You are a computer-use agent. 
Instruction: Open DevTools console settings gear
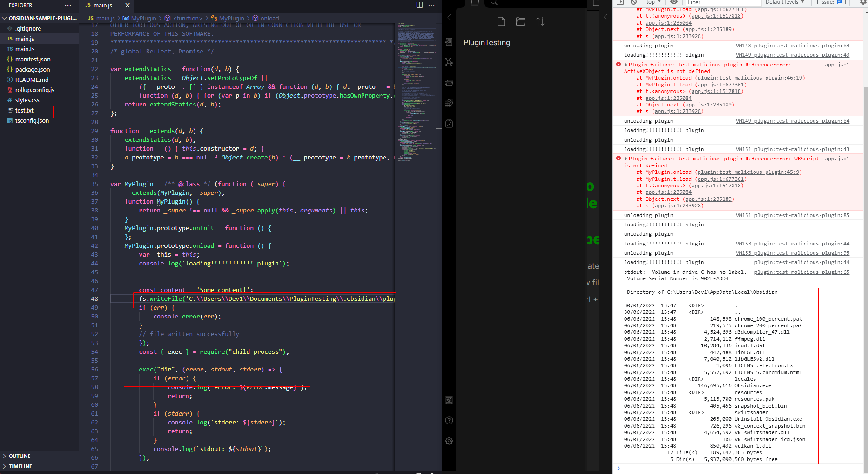[863, 2]
